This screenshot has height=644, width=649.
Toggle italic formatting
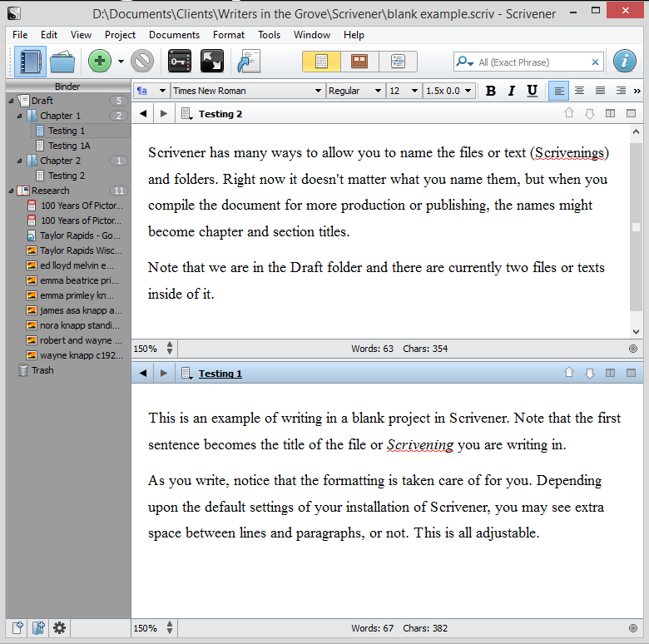pos(510,91)
